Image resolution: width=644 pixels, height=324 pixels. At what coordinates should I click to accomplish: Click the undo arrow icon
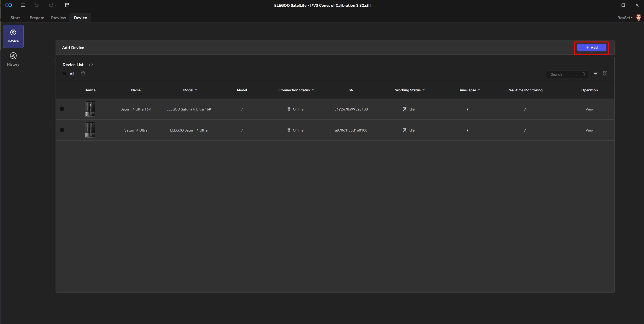click(x=36, y=5)
